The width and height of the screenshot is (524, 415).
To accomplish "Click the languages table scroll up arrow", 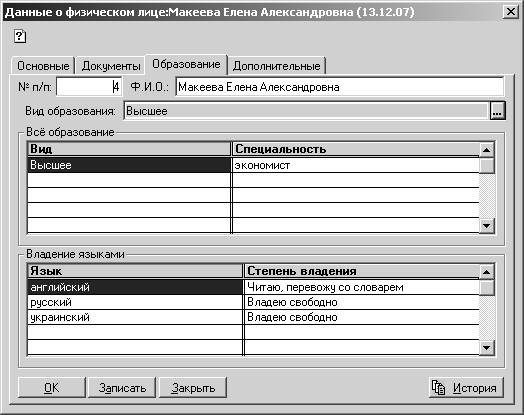I will [x=487, y=272].
